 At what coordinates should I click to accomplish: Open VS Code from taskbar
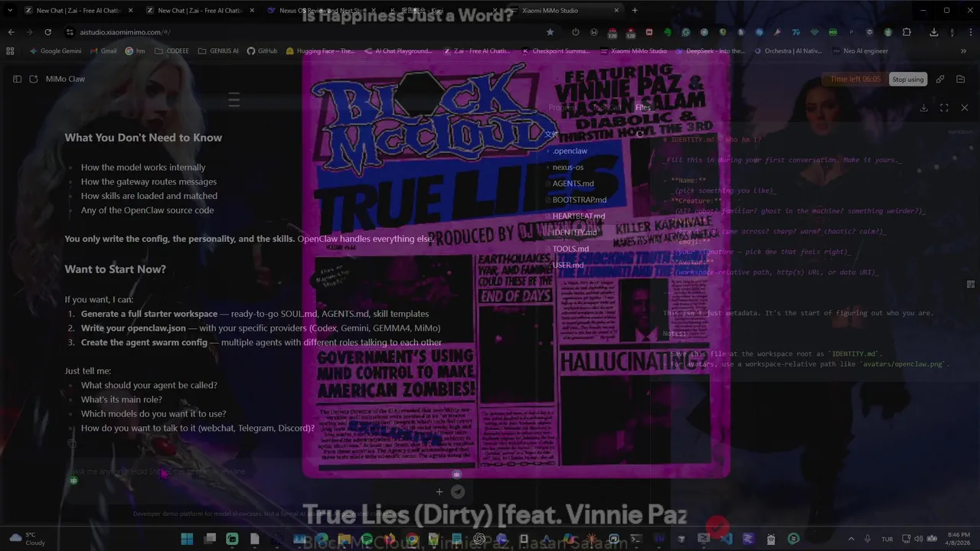coord(727,539)
